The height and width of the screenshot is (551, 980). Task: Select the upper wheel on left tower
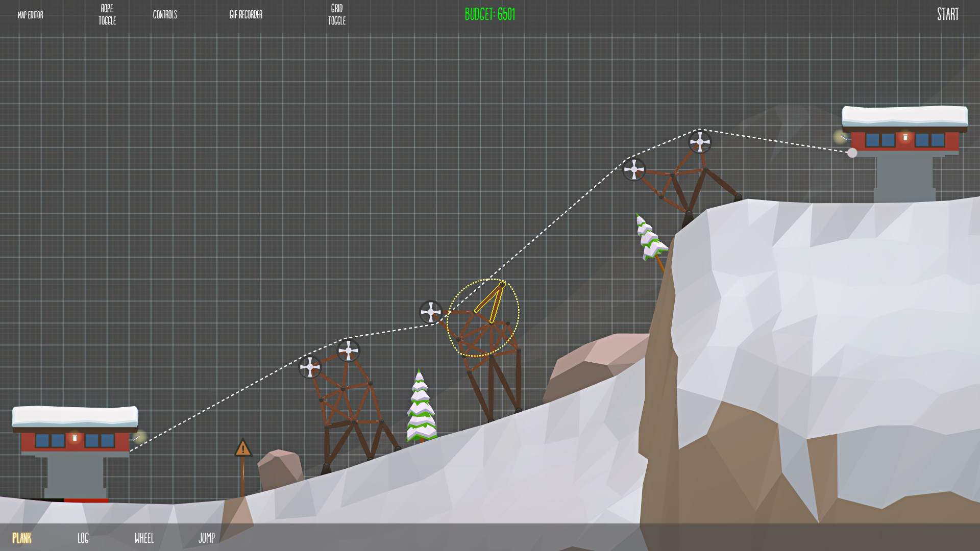(349, 350)
